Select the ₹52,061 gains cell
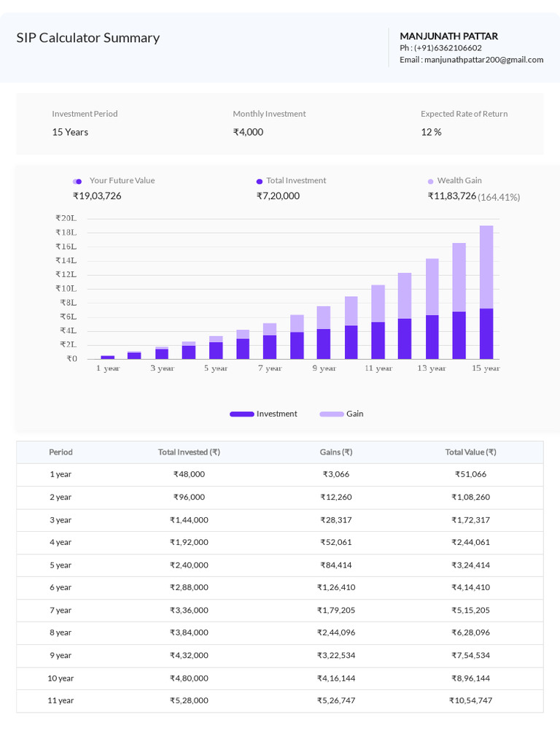The image size is (560, 747). 336,542
